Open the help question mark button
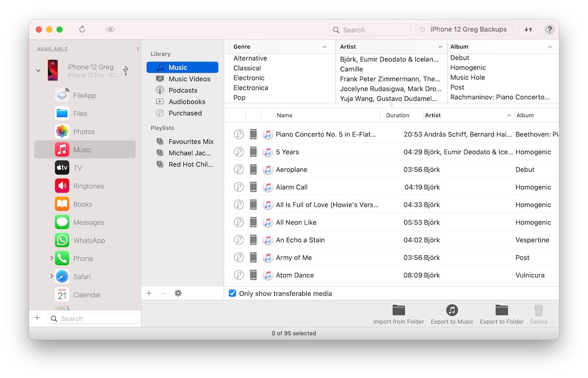Viewport: 588px width, 378px height. (x=549, y=29)
